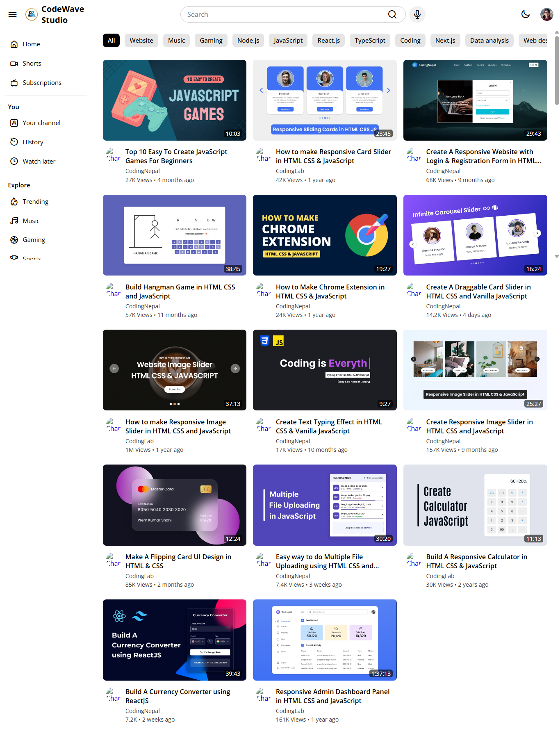
Task: Select the JavaScript category chip
Action: tap(288, 41)
